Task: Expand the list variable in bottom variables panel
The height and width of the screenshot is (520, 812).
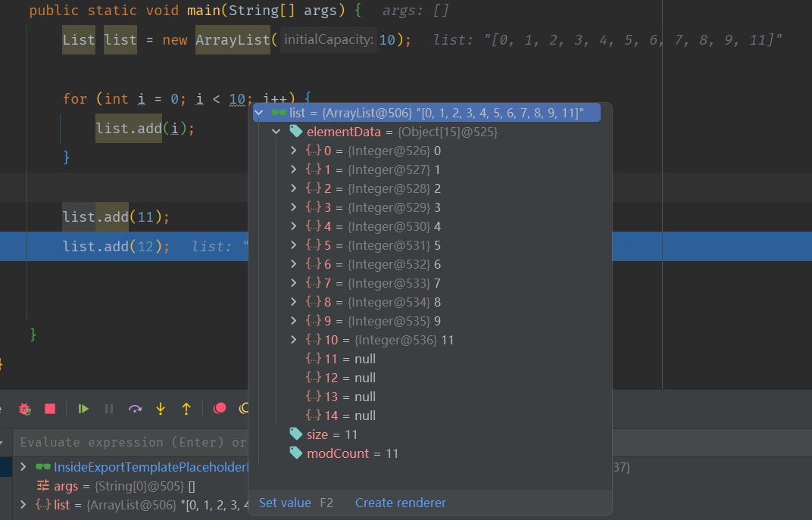Action: tap(23, 504)
